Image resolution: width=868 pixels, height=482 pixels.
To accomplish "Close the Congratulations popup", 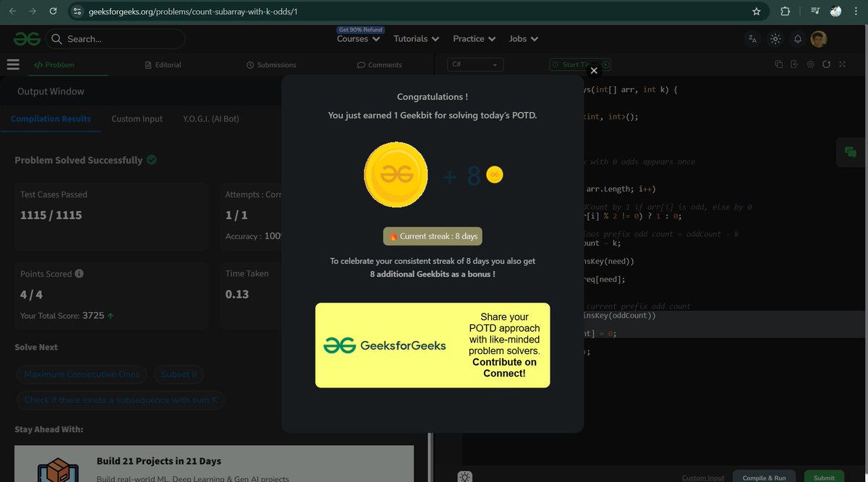I will 594,71.
